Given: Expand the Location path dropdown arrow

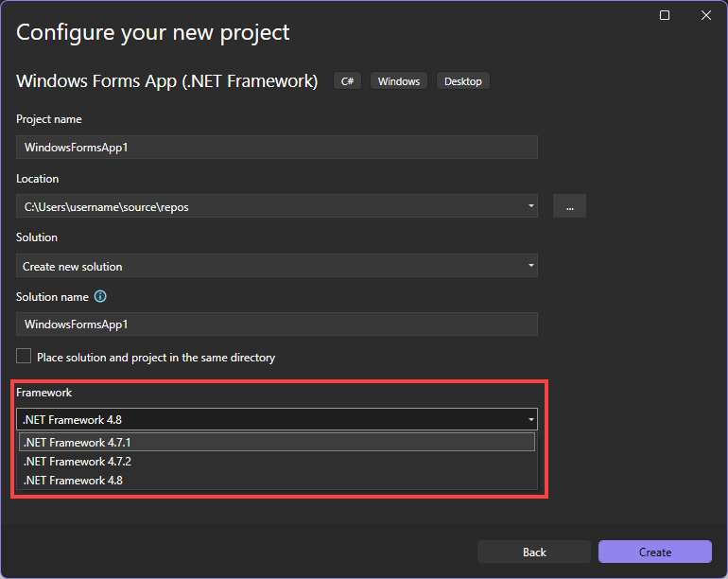Looking at the screenshot, I should (x=531, y=206).
